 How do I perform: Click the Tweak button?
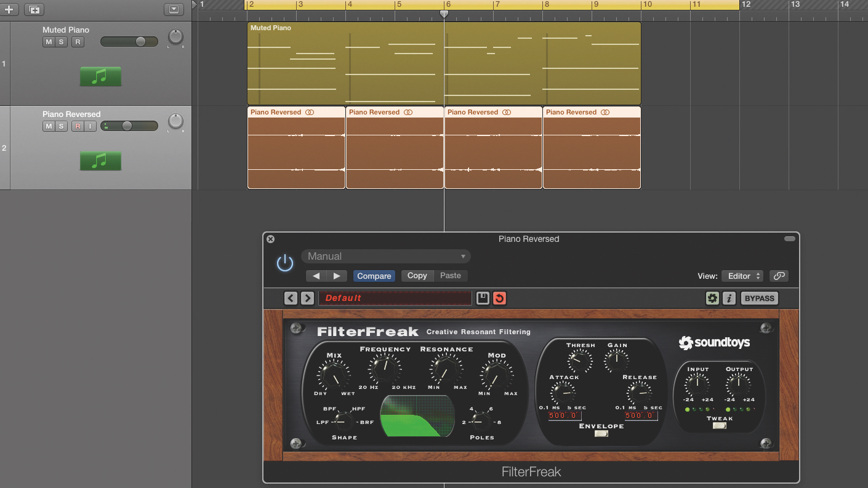pos(719,426)
